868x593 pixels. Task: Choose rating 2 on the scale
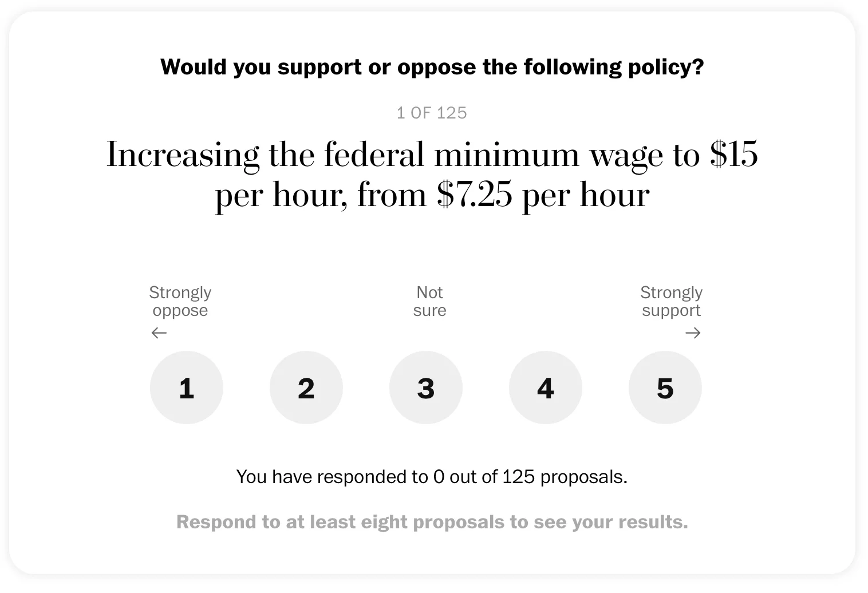306,388
